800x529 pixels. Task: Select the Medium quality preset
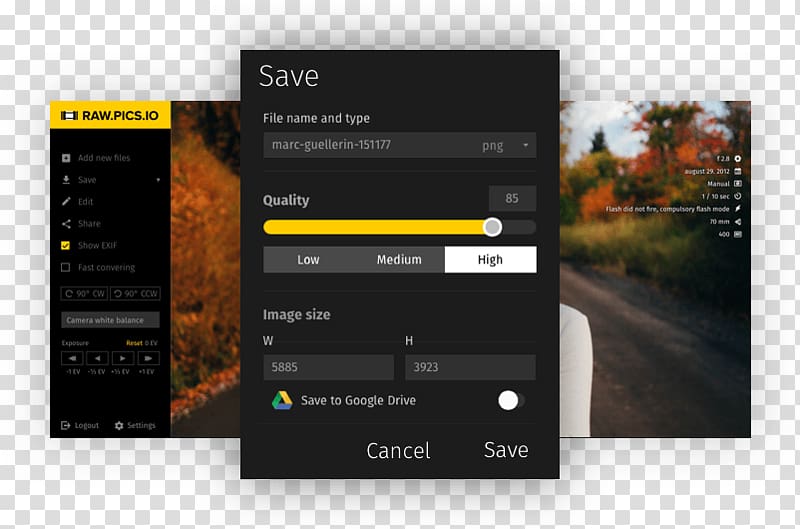pos(399,260)
